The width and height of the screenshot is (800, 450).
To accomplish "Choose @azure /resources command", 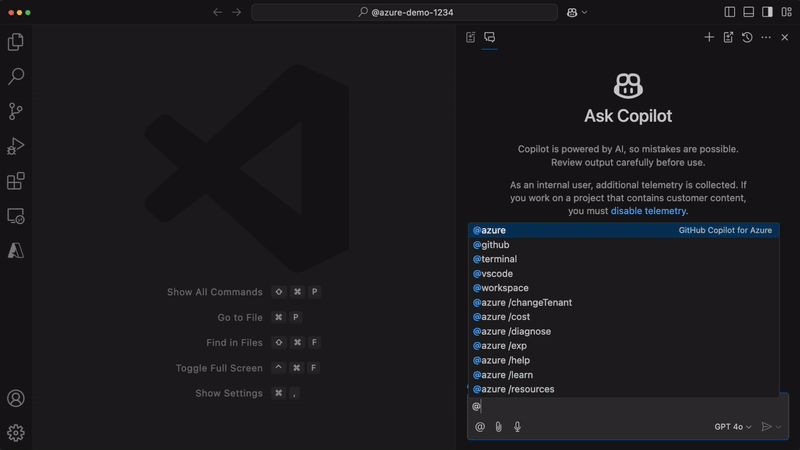I will [x=623, y=389].
